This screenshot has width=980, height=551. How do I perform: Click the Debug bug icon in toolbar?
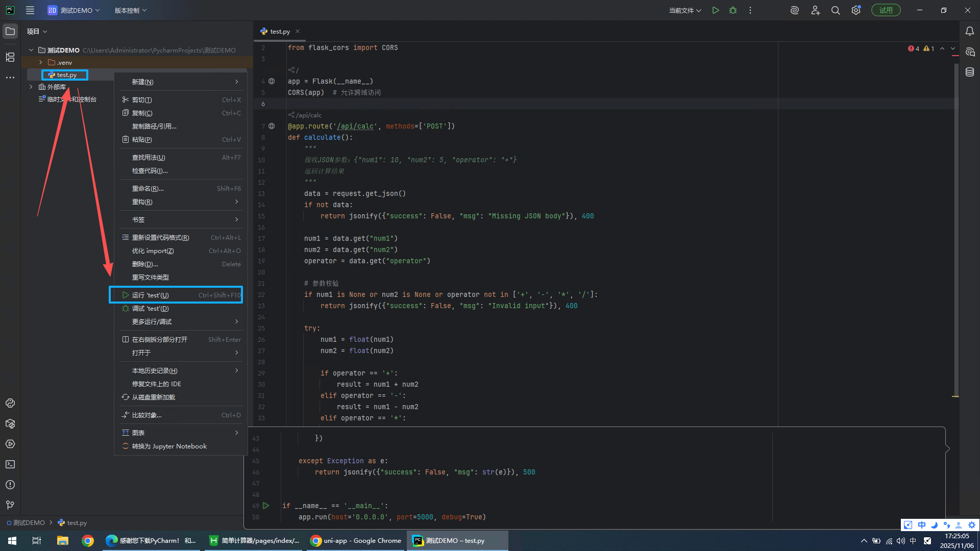(733, 10)
